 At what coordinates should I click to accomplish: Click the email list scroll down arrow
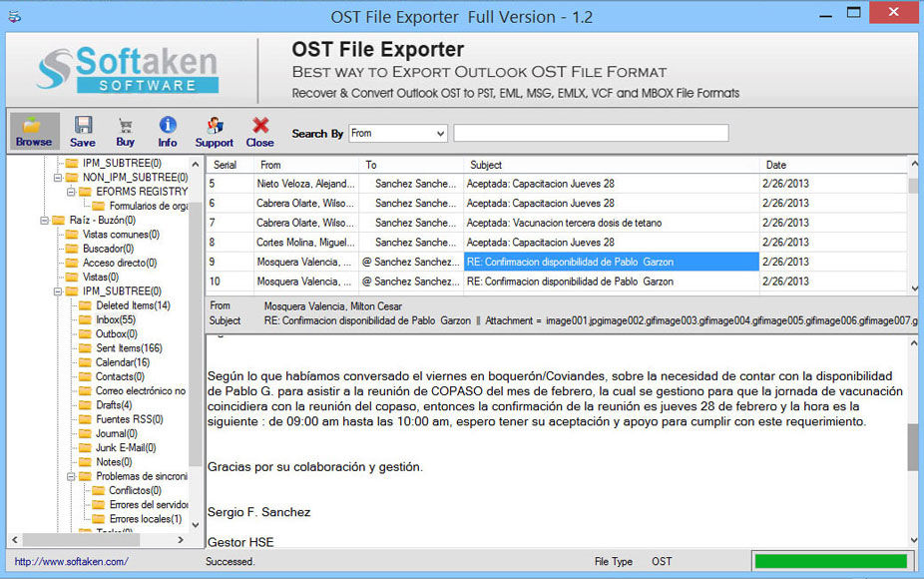914,289
